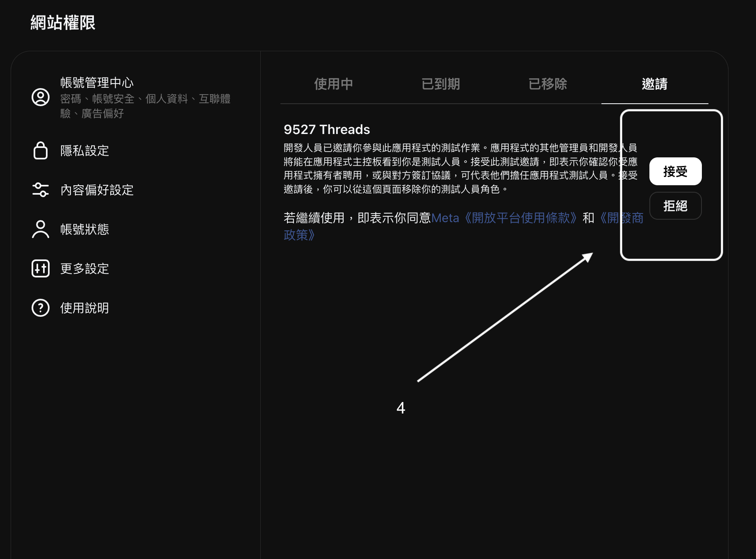Switch to the 已移除 tab
The width and height of the screenshot is (756, 559).
tap(548, 84)
